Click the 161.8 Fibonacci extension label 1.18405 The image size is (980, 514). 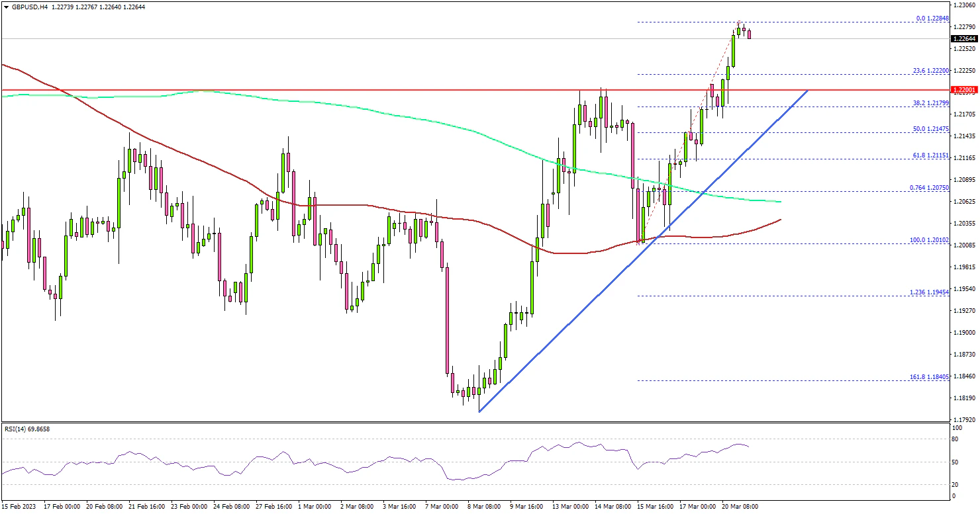[x=930, y=377]
